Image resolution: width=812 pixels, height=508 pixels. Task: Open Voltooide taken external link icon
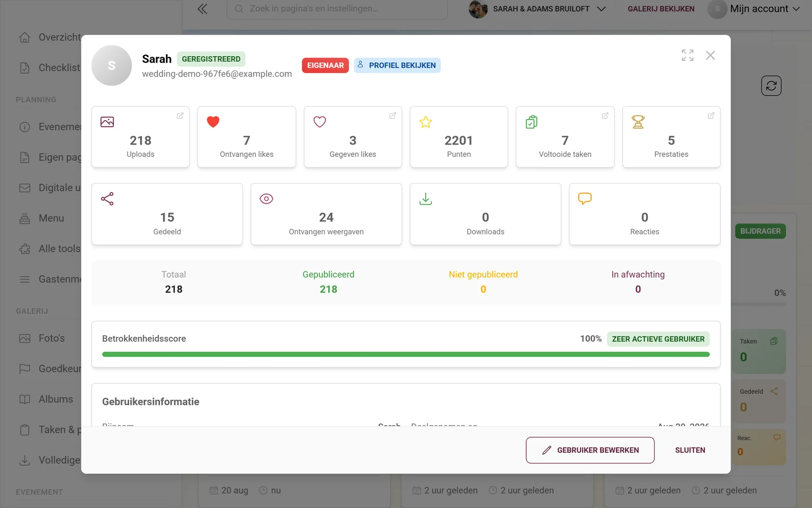click(x=605, y=116)
